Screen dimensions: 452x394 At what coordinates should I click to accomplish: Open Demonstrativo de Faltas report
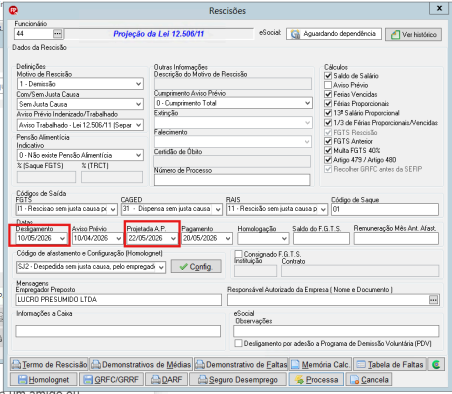tap(241, 364)
